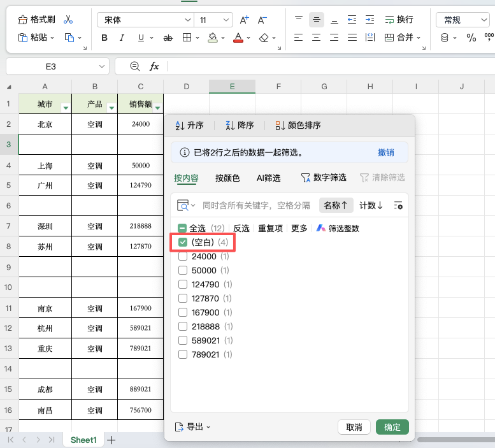This screenshot has width=495, height=448.
Task: Switch to the 按内容 filter tab
Action: 186,178
